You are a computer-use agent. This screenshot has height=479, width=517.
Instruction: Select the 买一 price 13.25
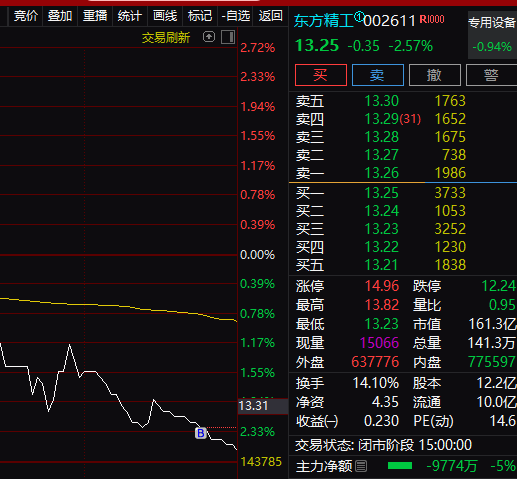point(382,193)
